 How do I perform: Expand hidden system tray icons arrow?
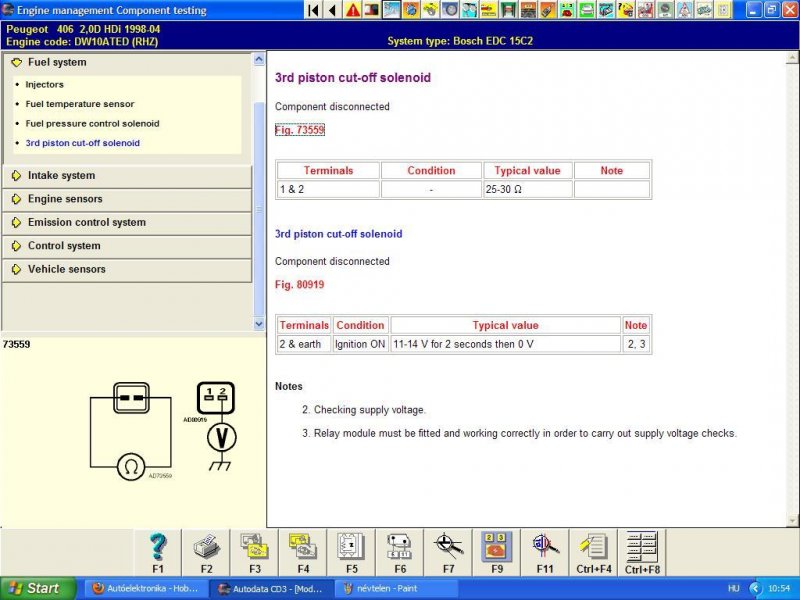pyautogui.click(x=755, y=588)
